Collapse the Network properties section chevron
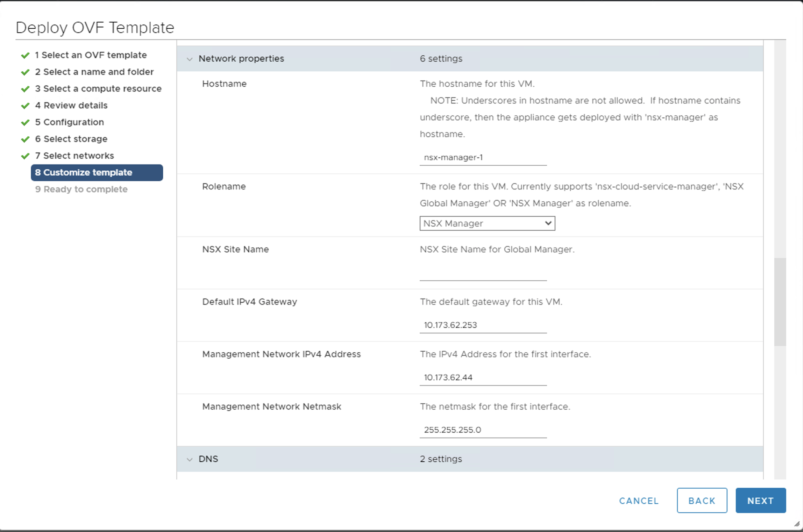 [x=190, y=59]
